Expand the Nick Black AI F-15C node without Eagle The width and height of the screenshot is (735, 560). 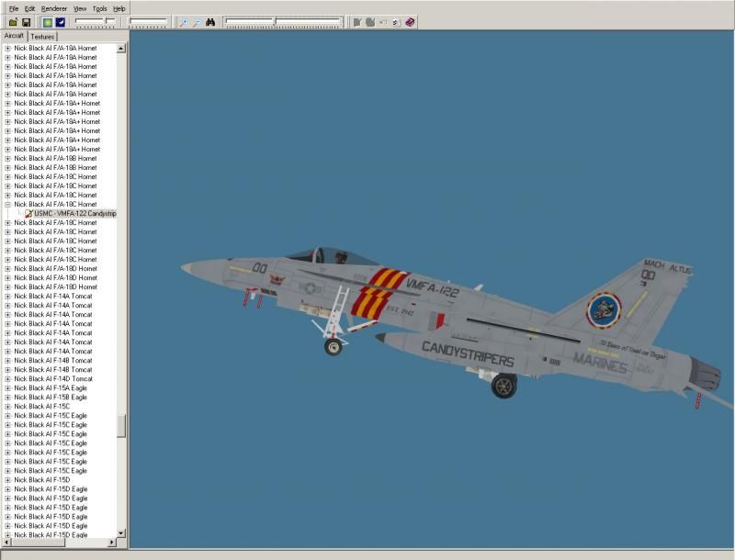tap(7, 407)
